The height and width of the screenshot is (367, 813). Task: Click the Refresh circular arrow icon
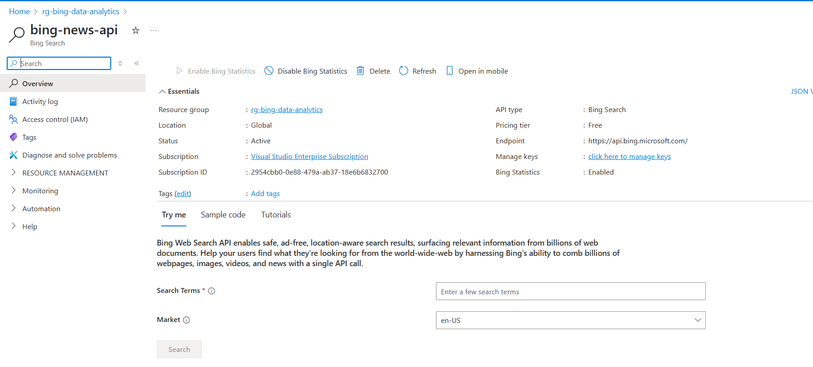tap(403, 71)
